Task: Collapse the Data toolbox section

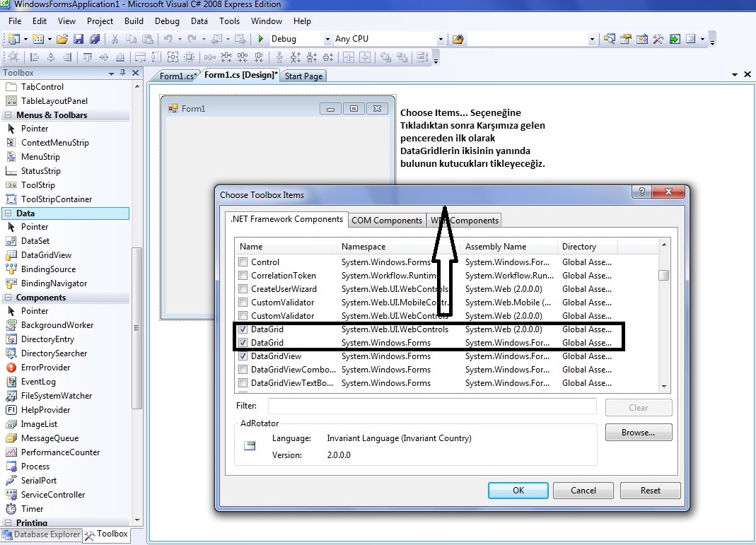Action: click(x=9, y=213)
